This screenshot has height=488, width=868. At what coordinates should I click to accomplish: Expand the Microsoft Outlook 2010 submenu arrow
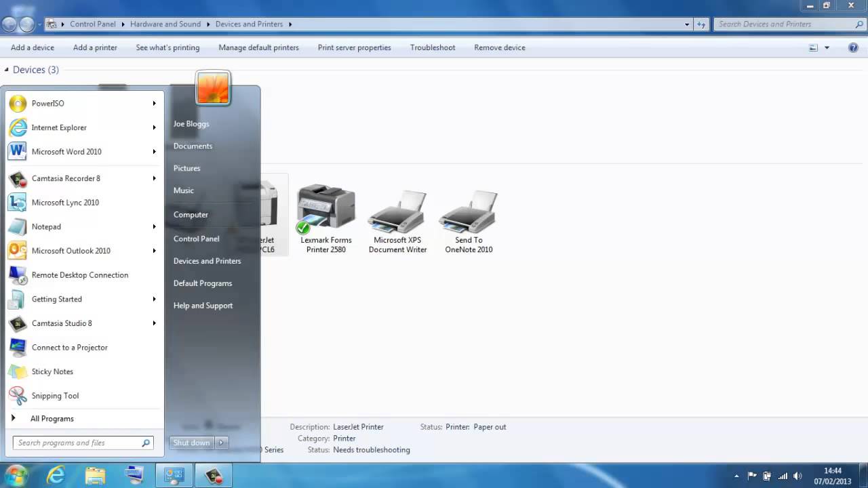[x=155, y=251]
